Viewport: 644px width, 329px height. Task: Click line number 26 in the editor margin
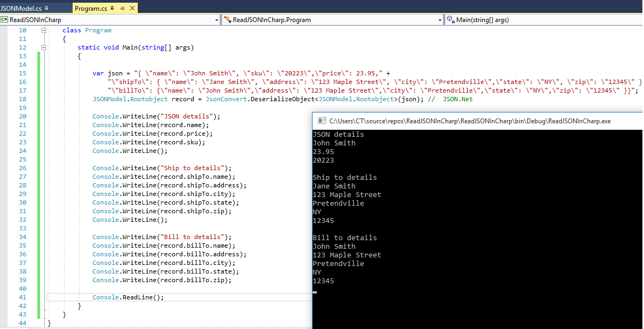tap(23, 167)
